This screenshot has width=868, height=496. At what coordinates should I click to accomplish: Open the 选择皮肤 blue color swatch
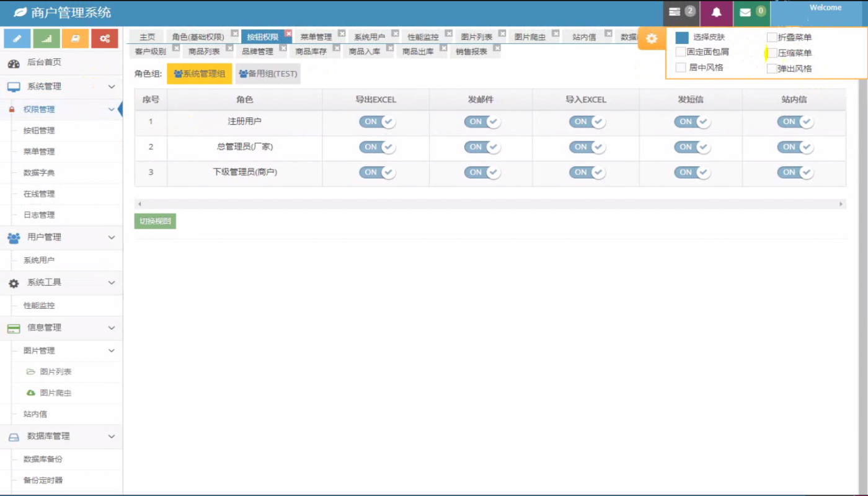pos(682,38)
